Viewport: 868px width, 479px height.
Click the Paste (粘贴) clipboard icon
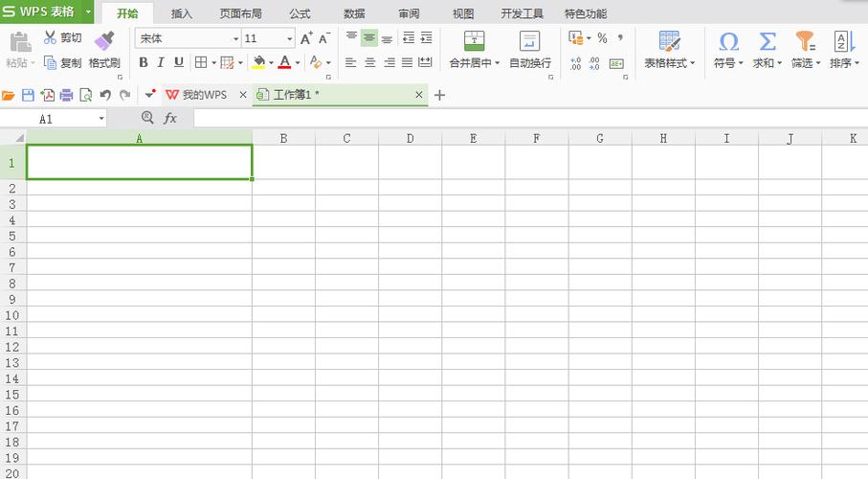(20, 42)
